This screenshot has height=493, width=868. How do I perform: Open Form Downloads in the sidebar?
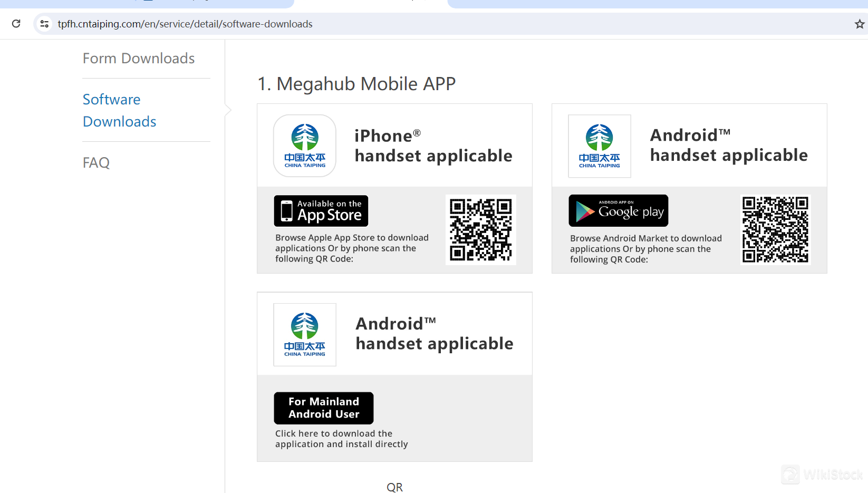pyautogui.click(x=139, y=58)
